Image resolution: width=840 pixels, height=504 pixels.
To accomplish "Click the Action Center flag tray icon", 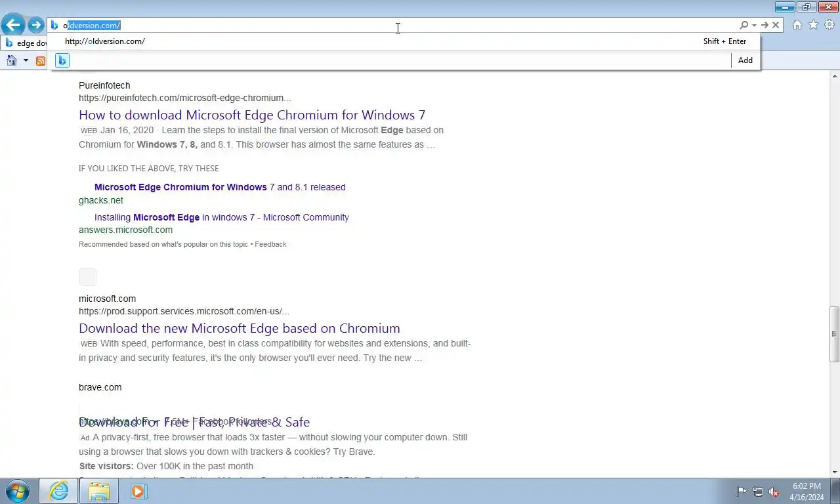I will 742,492.
